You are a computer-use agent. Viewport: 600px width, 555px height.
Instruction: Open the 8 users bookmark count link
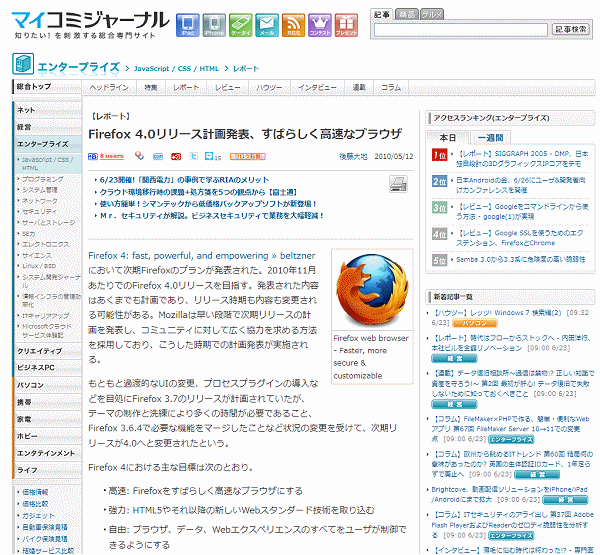[x=112, y=156]
